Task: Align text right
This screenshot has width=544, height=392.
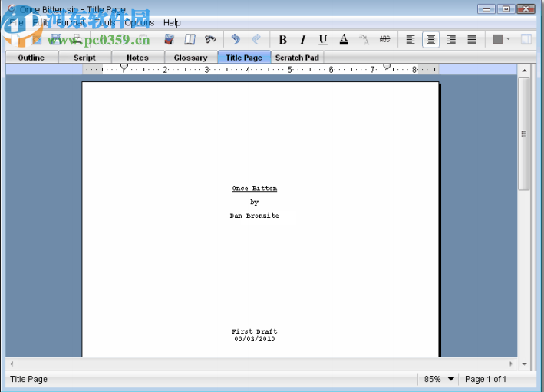Action: [451, 40]
